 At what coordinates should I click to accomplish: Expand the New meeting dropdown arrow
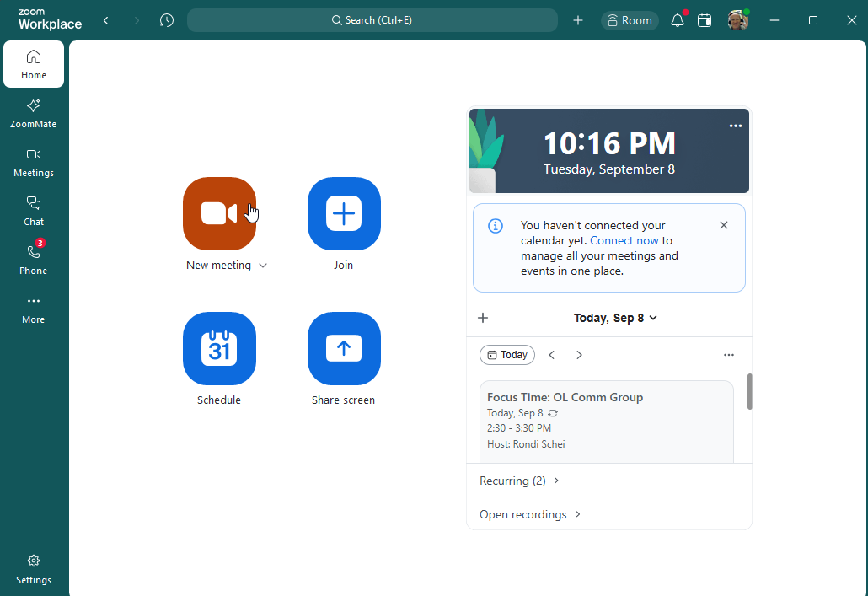pos(263,266)
